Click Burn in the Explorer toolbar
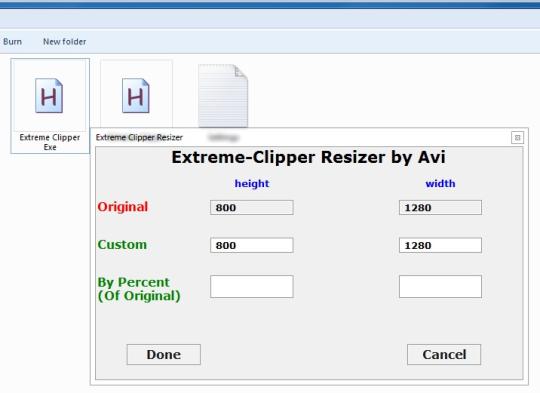The image size is (540, 393). coord(12,42)
